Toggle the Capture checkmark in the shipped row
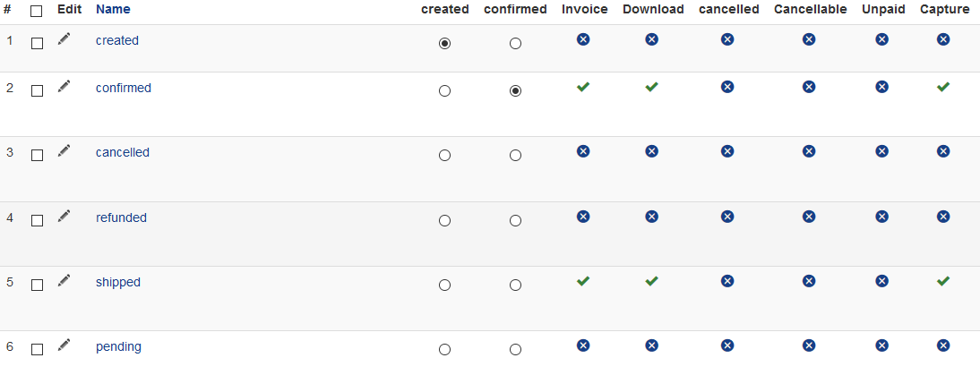The width and height of the screenshot is (980, 375). click(x=943, y=281)
